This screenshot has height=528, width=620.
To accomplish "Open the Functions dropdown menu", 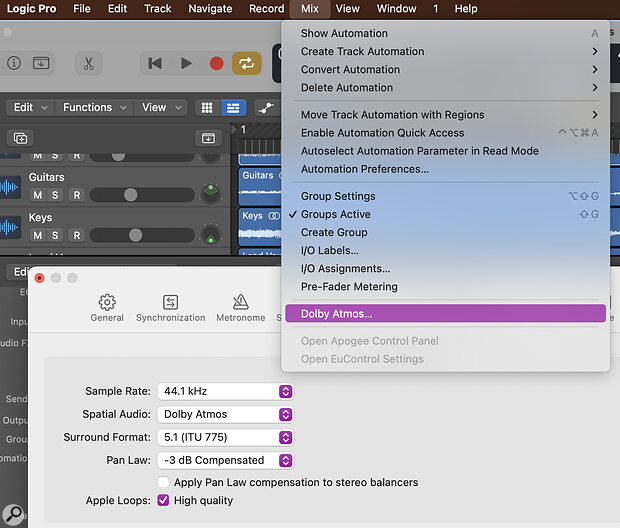I will coord(94,108).
